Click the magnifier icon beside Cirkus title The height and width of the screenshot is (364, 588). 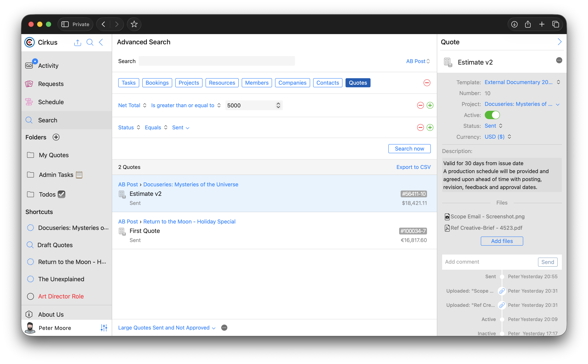click(x=90, y=42)
